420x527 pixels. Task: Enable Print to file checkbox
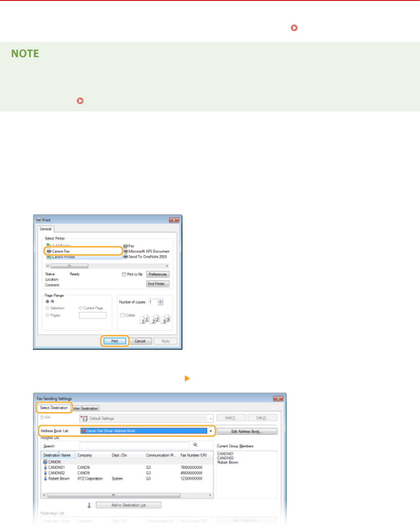124,275
